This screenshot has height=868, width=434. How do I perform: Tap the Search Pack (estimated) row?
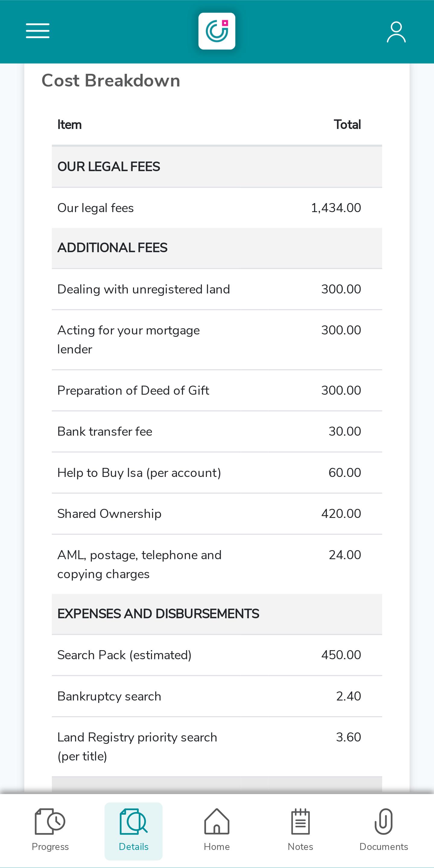[x=217, y=655]
